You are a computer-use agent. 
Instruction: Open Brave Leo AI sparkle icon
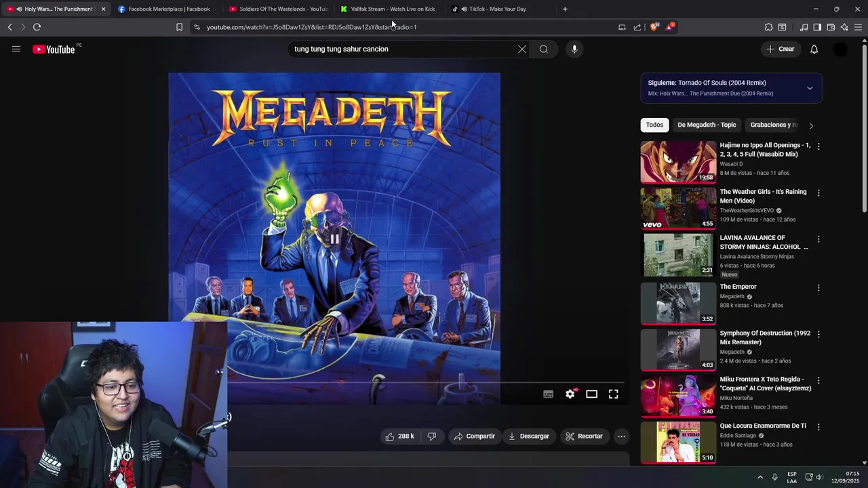point(844,27)
